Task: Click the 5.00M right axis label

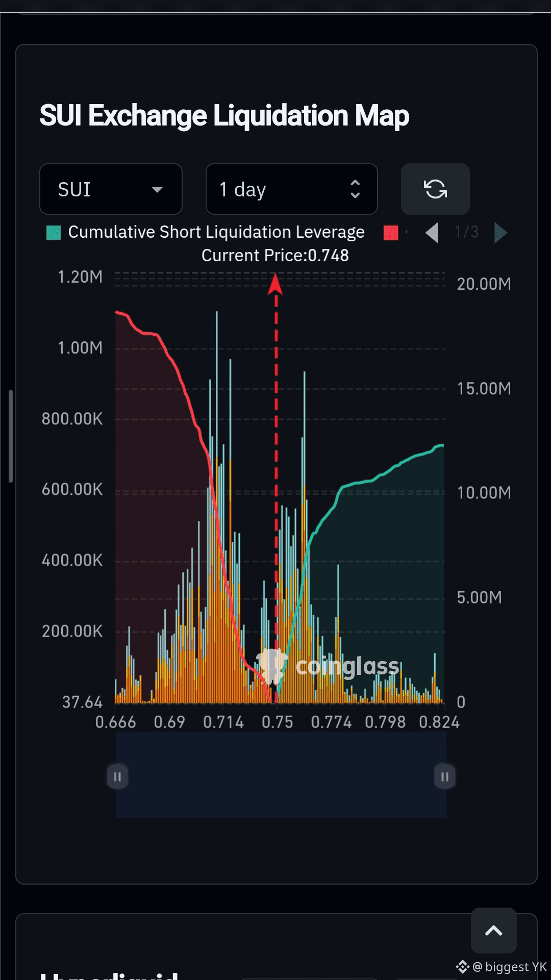Action: pyautogui.click(x=479, y=597)
